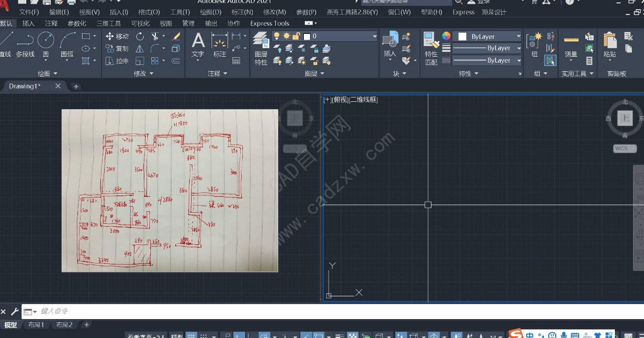Screen dimensions: 644x338
Task: Select the Ellipse tool icon
Action: click(x=86, y=48)
